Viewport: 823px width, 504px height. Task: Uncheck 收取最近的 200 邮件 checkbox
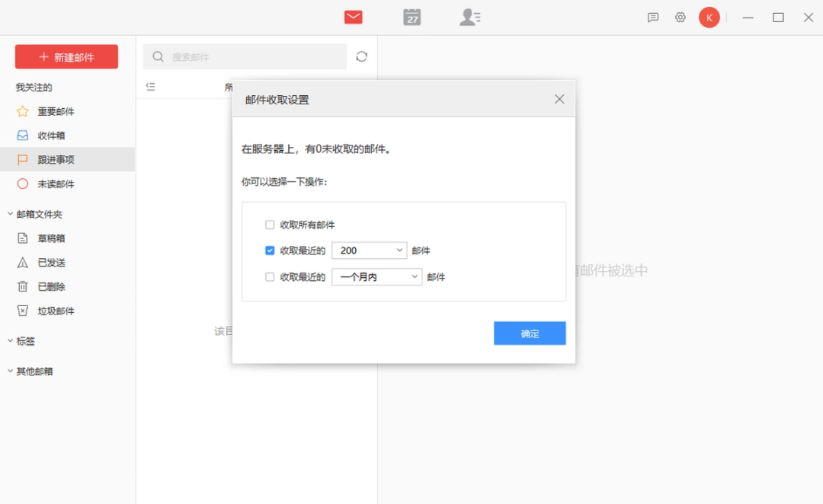tap(270, 250)
